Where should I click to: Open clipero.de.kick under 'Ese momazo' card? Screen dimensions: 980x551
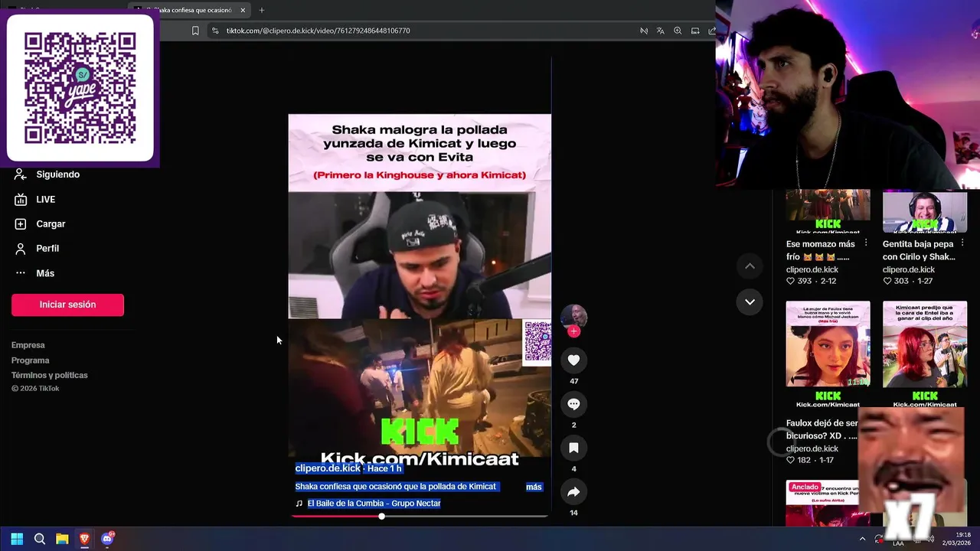click(x=812, y=269)
